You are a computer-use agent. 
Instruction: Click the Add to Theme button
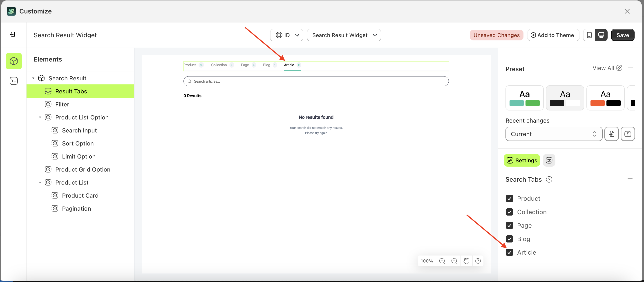click(553, 35)
